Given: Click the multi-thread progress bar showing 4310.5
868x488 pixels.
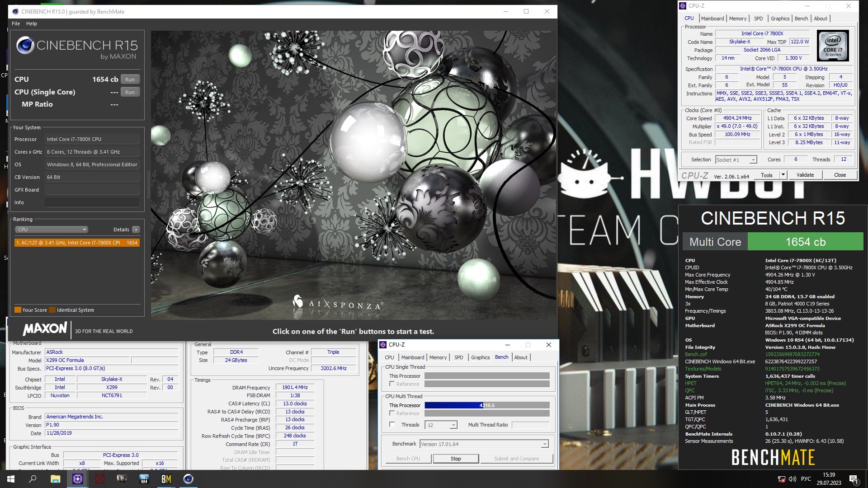Looking at the screenshot, I should 487,405.
